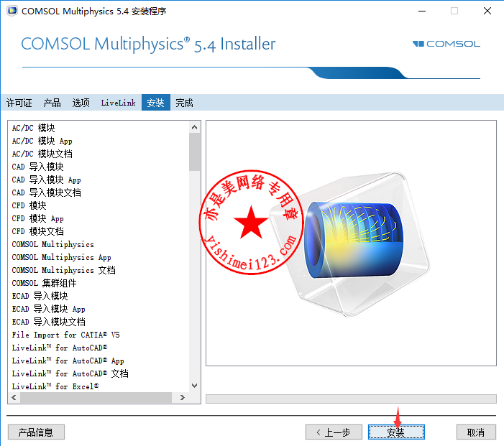Click the product list scroll-up arrow
This screenshot has height=446, width=504.
194,127
